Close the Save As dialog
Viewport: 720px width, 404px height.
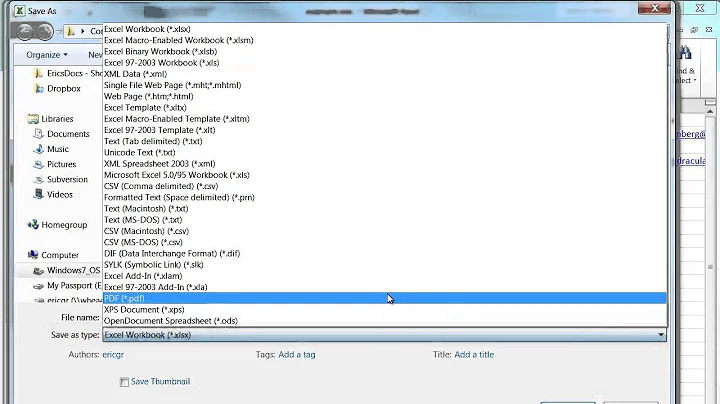point(655,8)
